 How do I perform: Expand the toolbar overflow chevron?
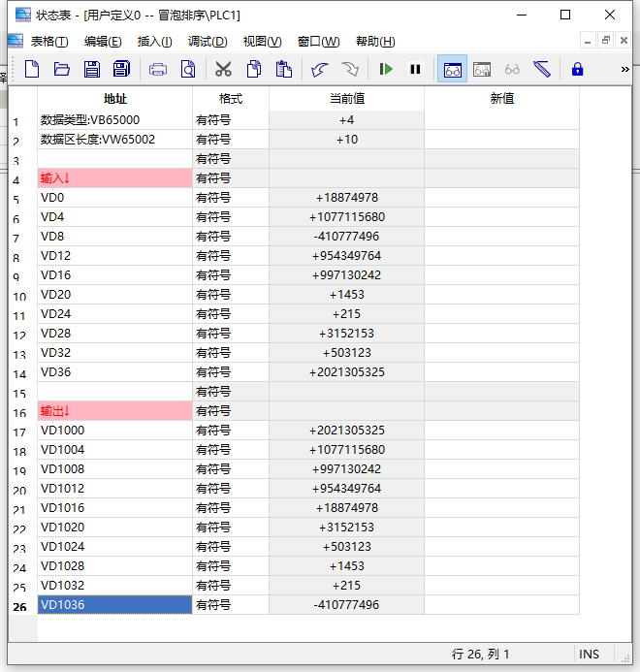pyautogui.click(x=625, y=69)
